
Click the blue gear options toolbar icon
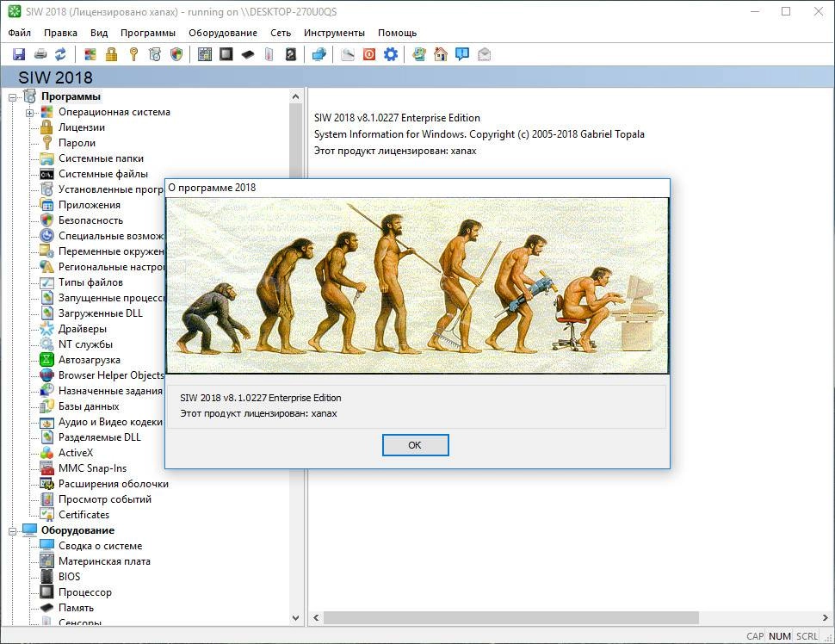391,53
